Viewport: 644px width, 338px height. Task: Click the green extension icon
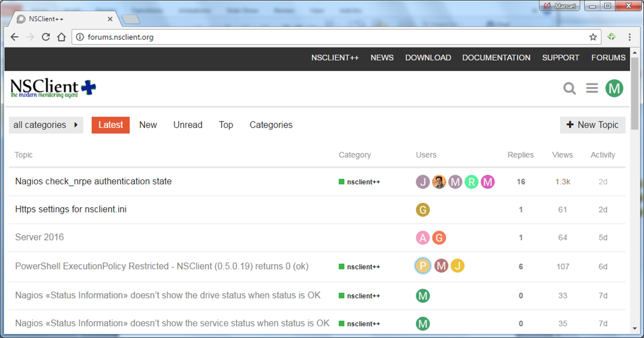611,37
